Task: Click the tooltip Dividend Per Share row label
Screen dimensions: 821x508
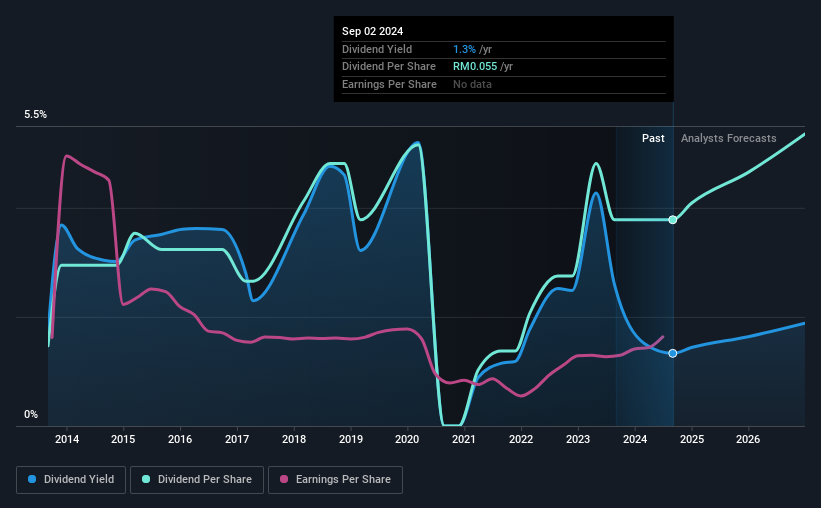Action: tap(389, 67)
